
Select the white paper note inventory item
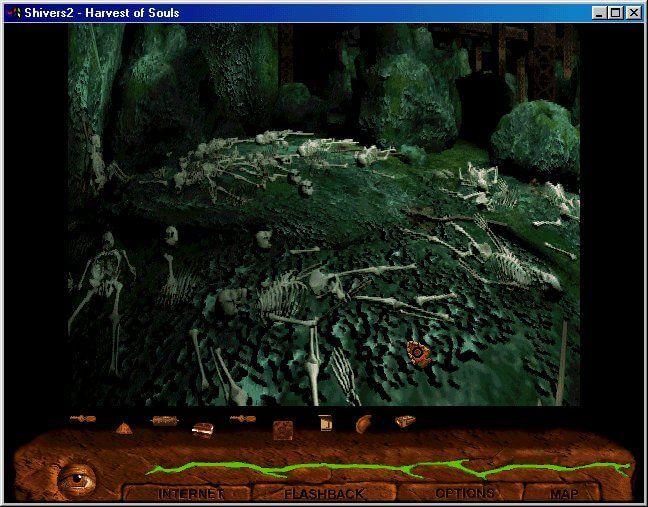[325, 423]
